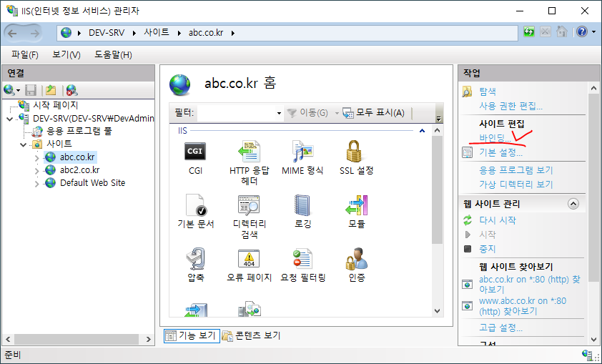
Task: Open the 도움말(H) menu
Action: (x=113, y=55)
